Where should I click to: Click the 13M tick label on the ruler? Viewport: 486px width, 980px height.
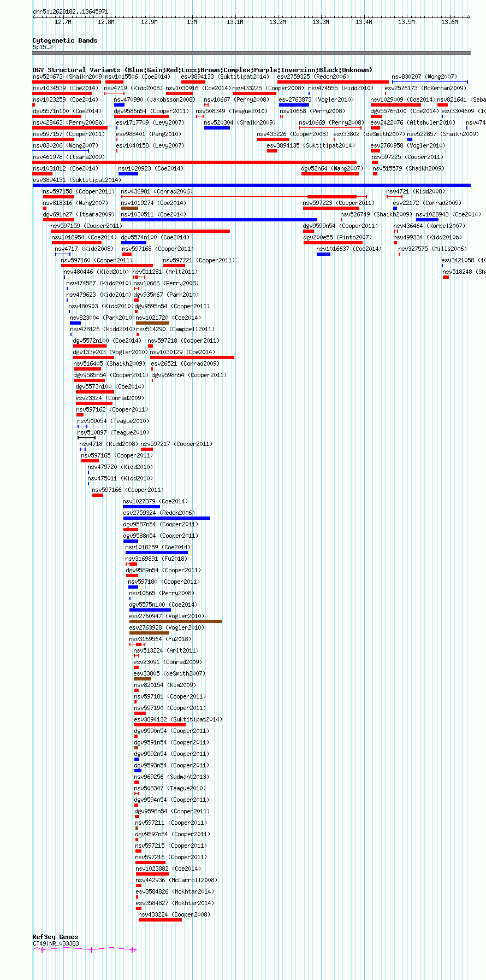192,22
